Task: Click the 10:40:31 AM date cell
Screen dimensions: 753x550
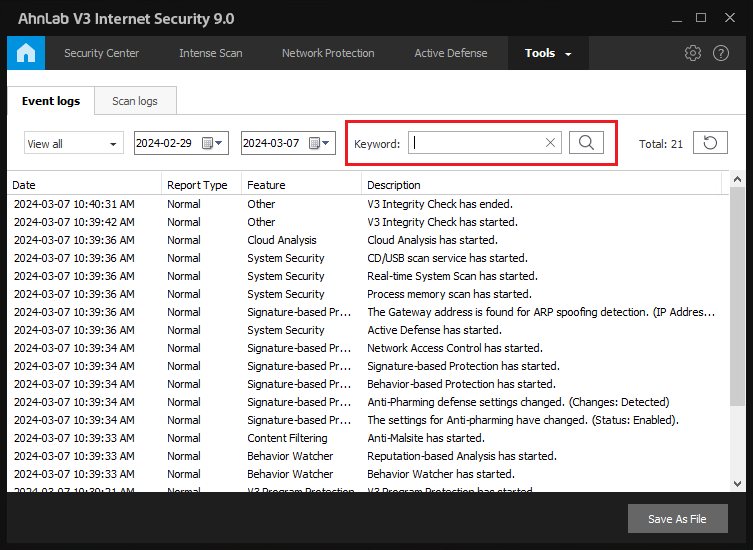Action: (x=74, y=204)
